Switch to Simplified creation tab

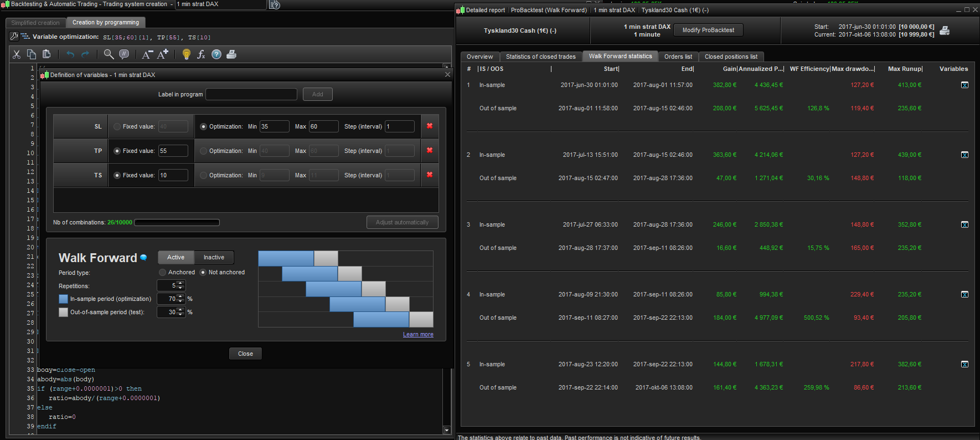point(35,23)
